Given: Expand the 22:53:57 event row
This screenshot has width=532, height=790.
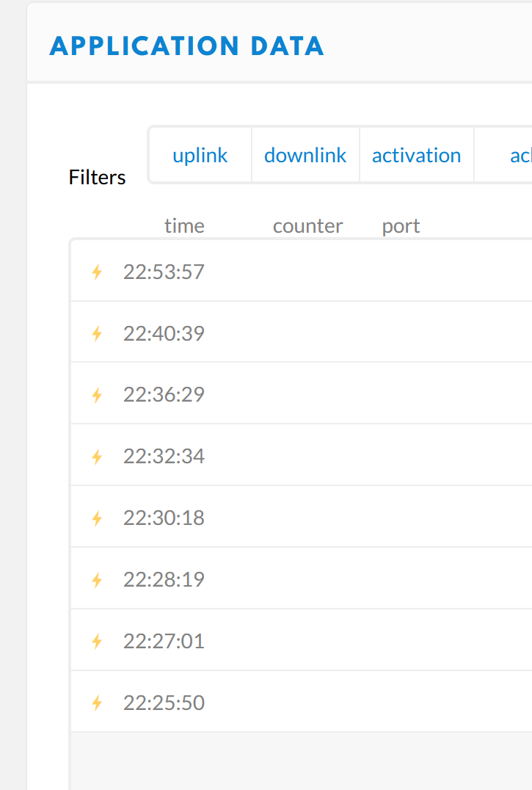Looking at the screenshot, I should coord(302,272).
